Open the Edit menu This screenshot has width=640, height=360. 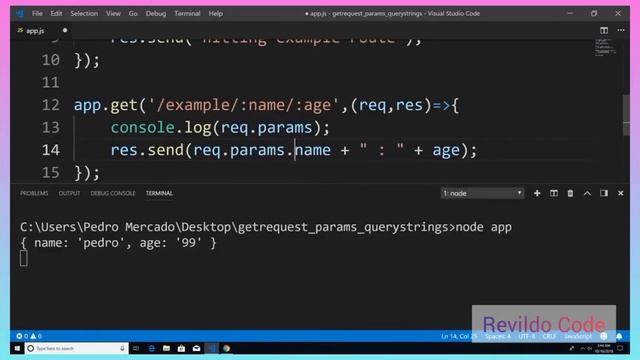click(x=56, y=13)
